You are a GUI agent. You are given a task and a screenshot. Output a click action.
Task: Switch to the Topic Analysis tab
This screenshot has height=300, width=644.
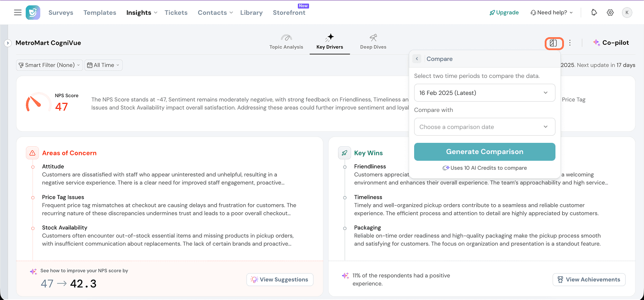coord(286,42)
